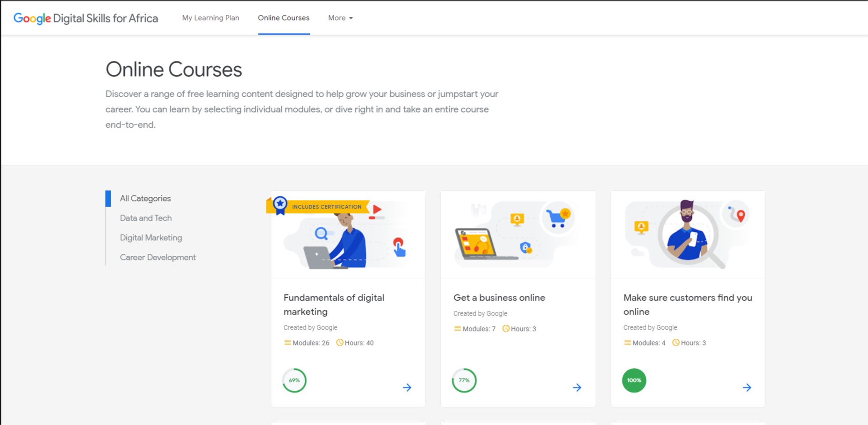Image resolution: width=868 pixels, height=425 pixels.
Task: Click the clock icon on Get a business online
Action: tap(506, 329)
